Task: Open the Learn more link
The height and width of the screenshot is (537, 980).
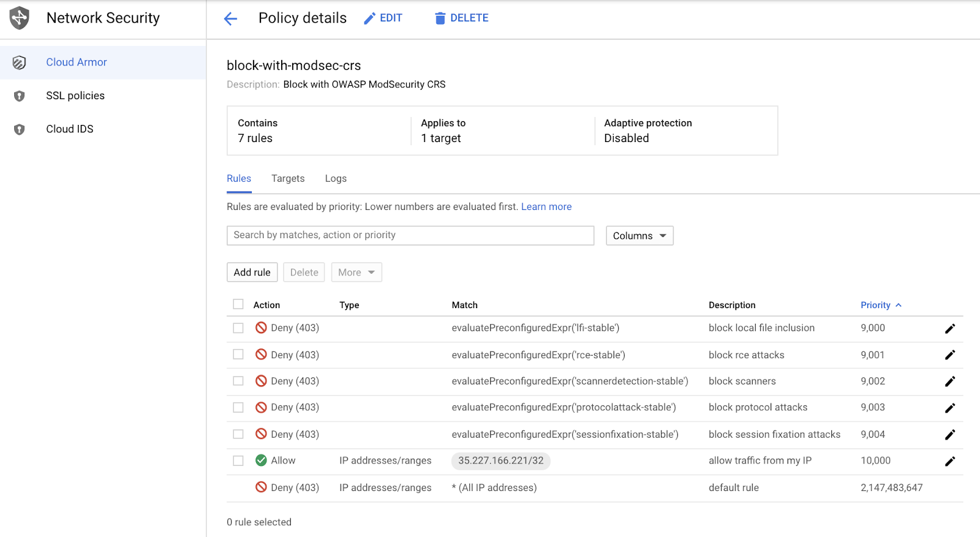Action: coord(546,207)
